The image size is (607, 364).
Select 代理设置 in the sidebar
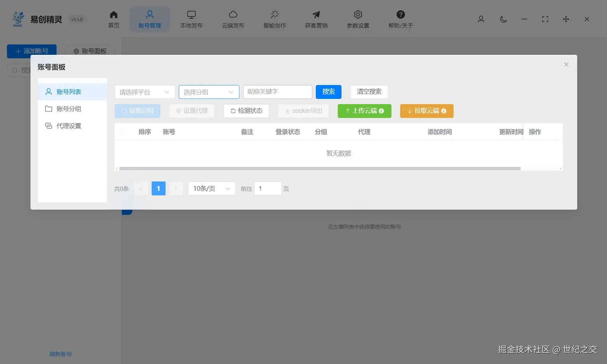click(x=69, y=126)
